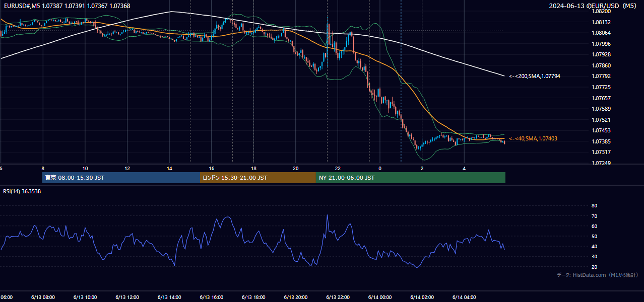
Task: Click price axis label 1.07589
Action: [x=601, y=109]
